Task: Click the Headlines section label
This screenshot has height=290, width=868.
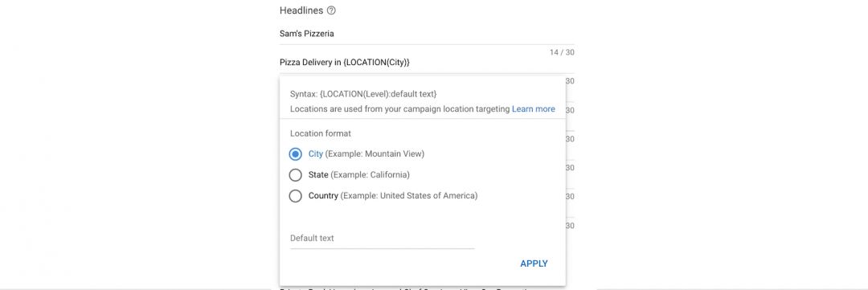Action: pos(301,10)
